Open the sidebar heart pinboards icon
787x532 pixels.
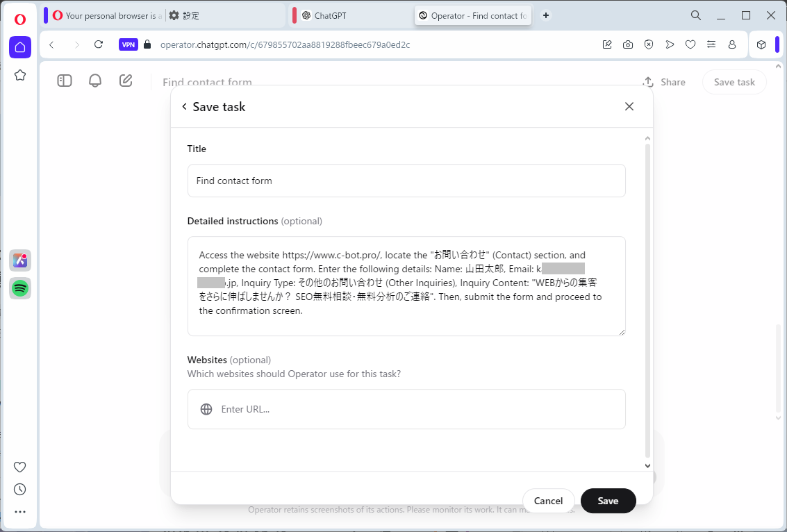19,467
